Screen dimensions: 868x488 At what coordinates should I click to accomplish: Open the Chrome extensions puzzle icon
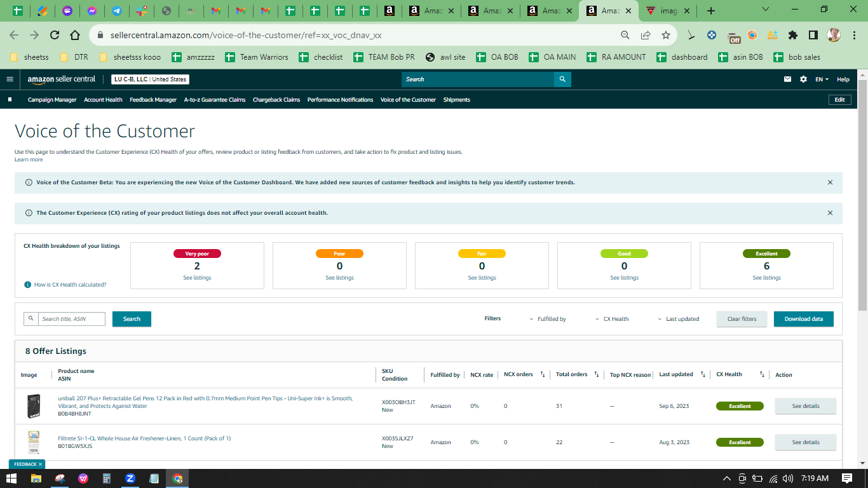tap(792, 35)
